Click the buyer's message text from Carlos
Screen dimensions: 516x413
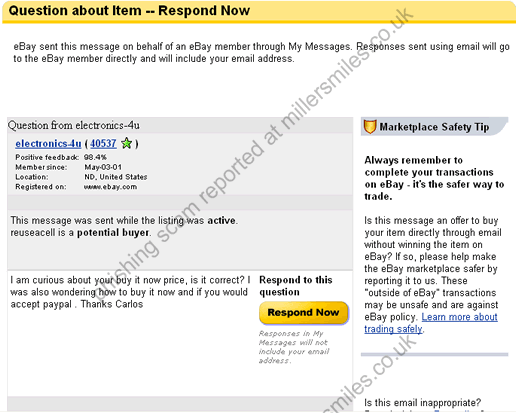click(x=130, y=292)
